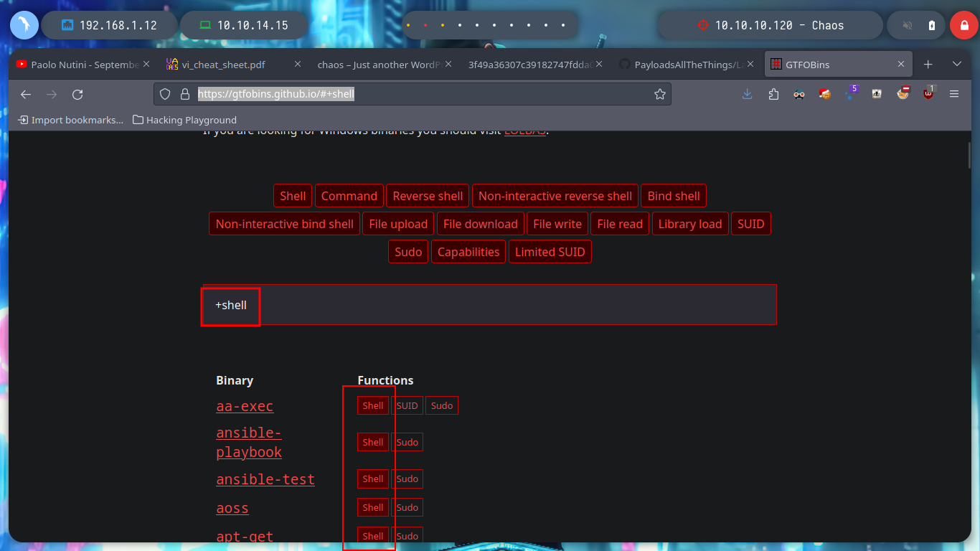
Task: Open a new browser tab
Action: pyautogui.click(x=928, y=65)
